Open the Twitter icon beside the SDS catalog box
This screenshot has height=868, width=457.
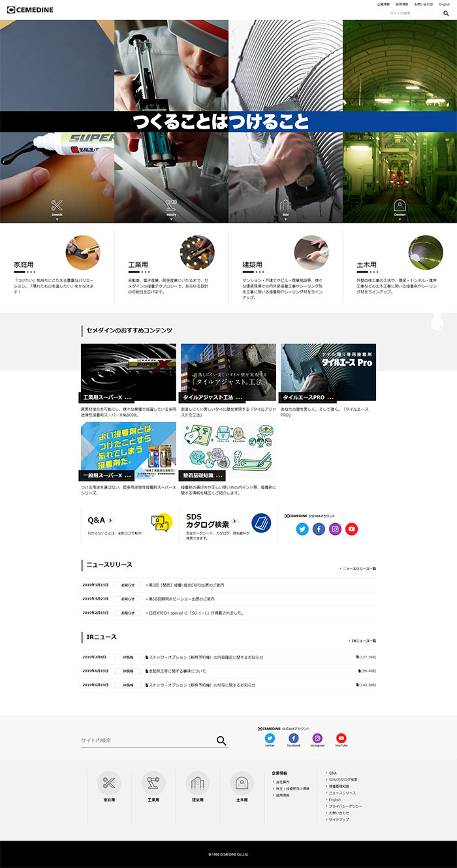pos(302,529)
